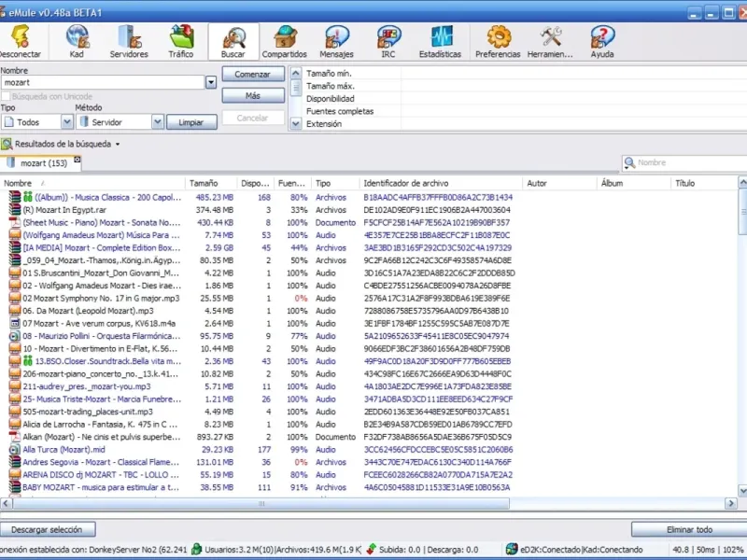
Task: Click the Descargar selección button
Action: [x=48, y=529]
